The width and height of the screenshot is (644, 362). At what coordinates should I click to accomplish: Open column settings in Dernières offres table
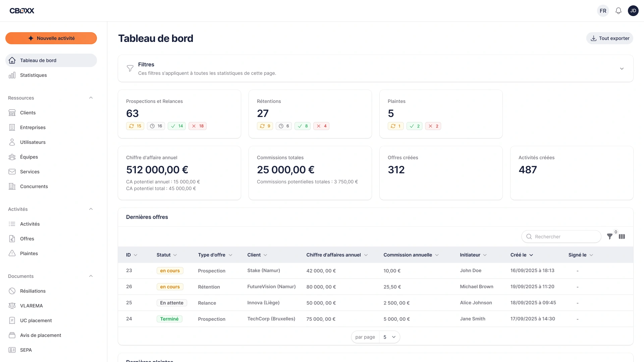(x=622, y=236)
